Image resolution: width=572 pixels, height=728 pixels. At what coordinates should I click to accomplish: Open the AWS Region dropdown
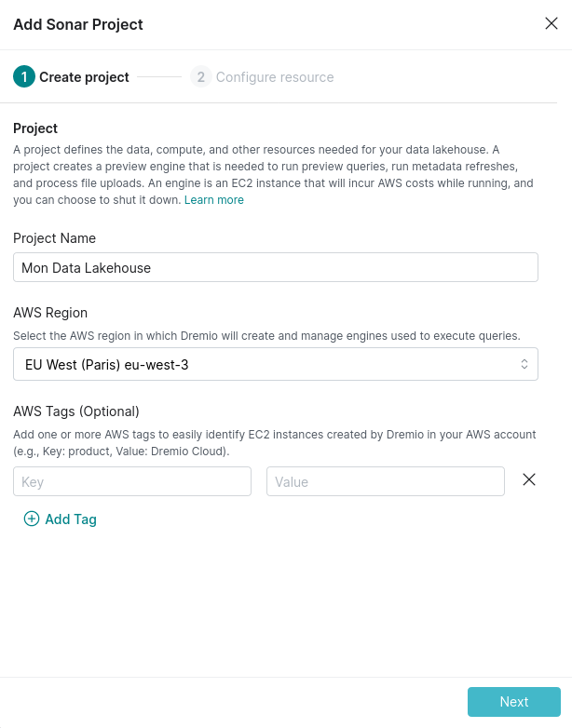pos(275,364)
